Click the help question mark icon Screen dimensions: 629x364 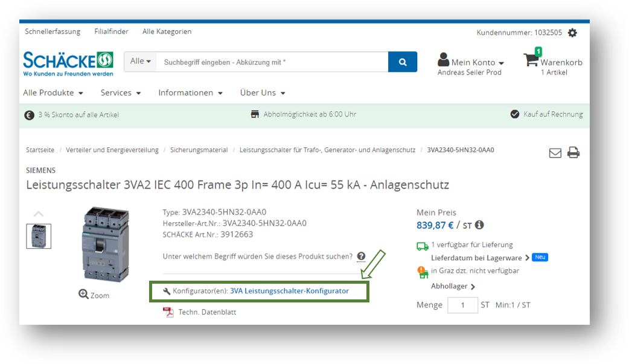point(361,256)
